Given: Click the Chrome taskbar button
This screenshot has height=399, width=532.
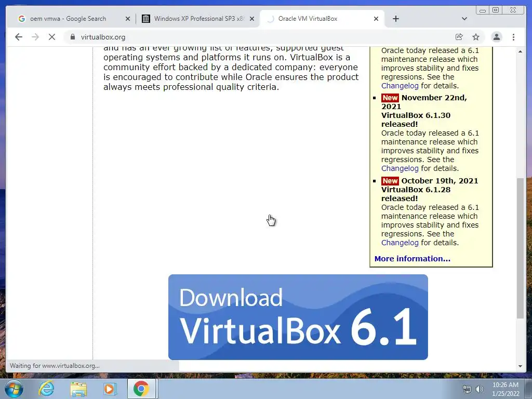Looking at the screenshot, I should tap(141, 389).
